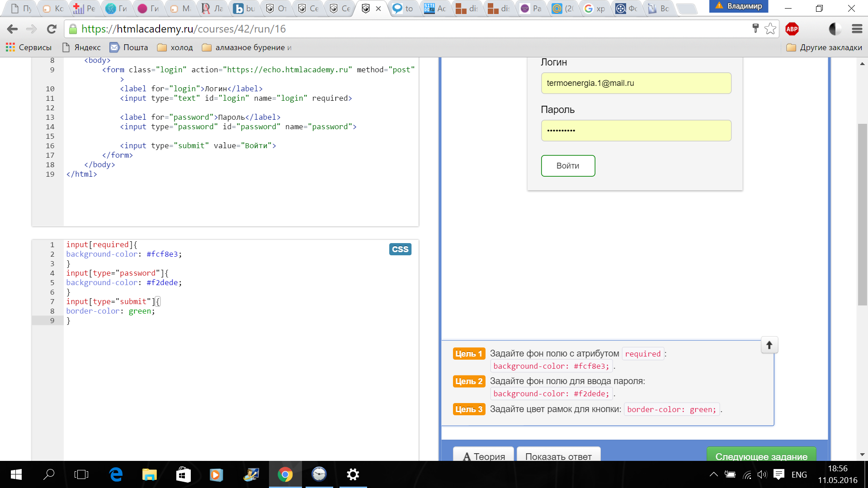Click the Войти submit button
Image resolution: width=868 pixels, height=488 pixels.
(568, 166)
